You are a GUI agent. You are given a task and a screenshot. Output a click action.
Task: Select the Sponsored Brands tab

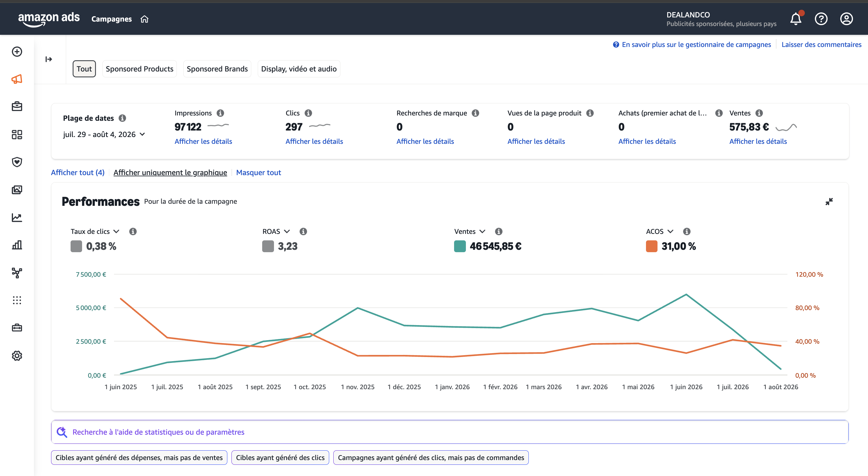[217, 69]
